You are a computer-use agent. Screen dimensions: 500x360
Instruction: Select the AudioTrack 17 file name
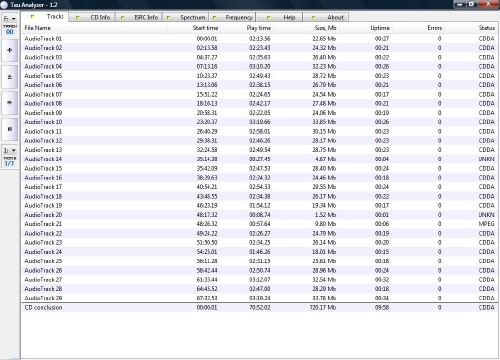click(43, 187)
